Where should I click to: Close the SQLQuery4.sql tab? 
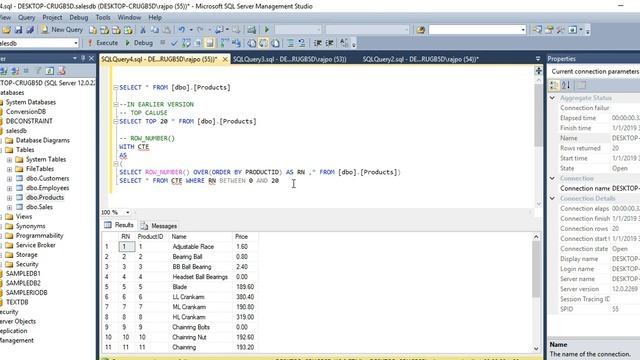coord(225,59)
